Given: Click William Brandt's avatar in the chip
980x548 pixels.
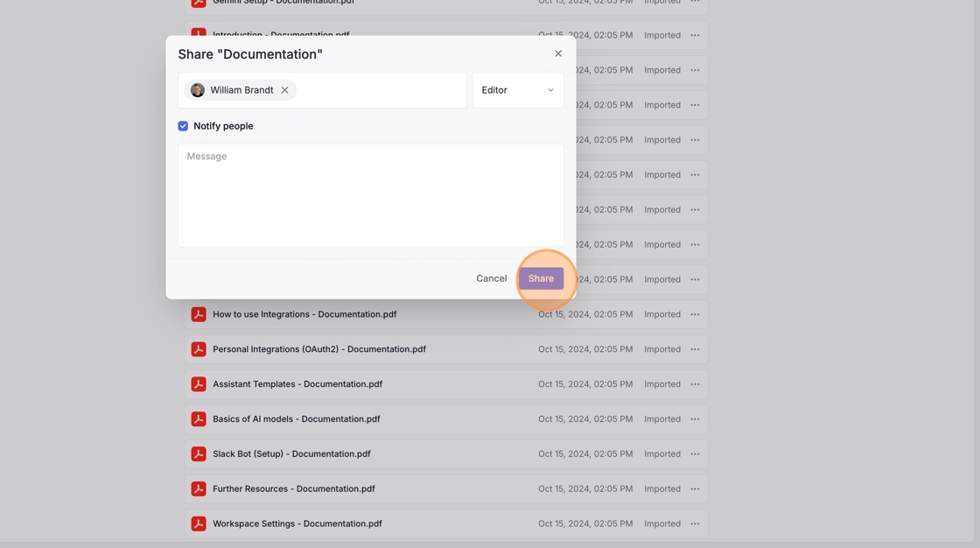Looking at the screenshot, I should point(198,90).
